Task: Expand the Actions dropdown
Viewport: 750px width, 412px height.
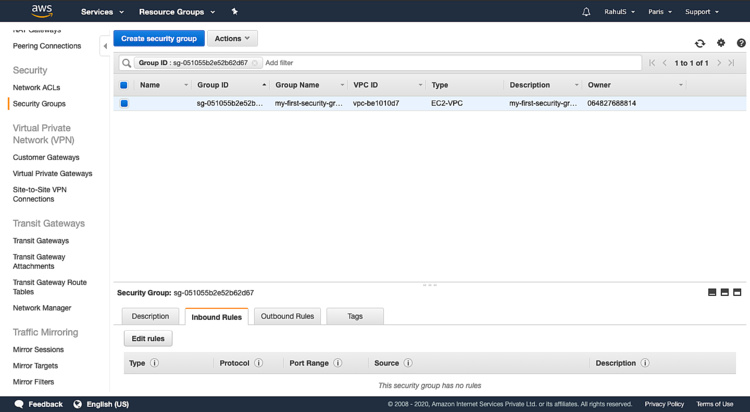Action: click(232, 38)
